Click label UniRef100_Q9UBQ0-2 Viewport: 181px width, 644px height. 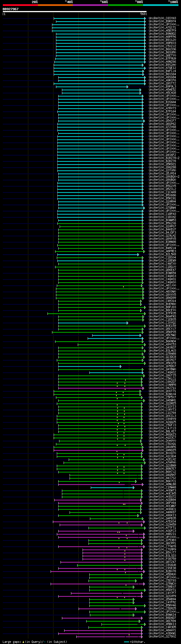click(x=164, y=177)
